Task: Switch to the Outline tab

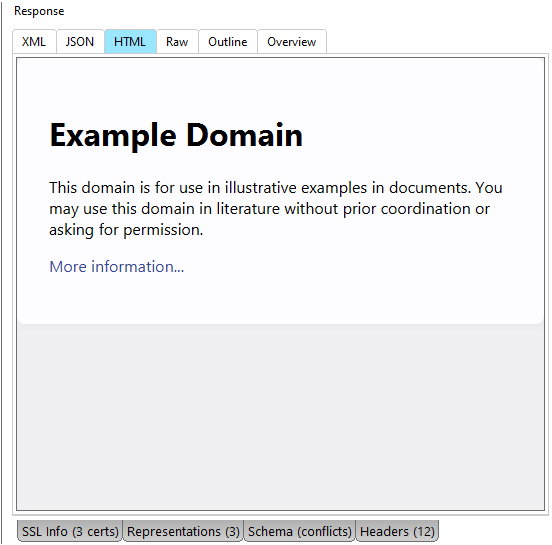Action: tap(228, 42)
